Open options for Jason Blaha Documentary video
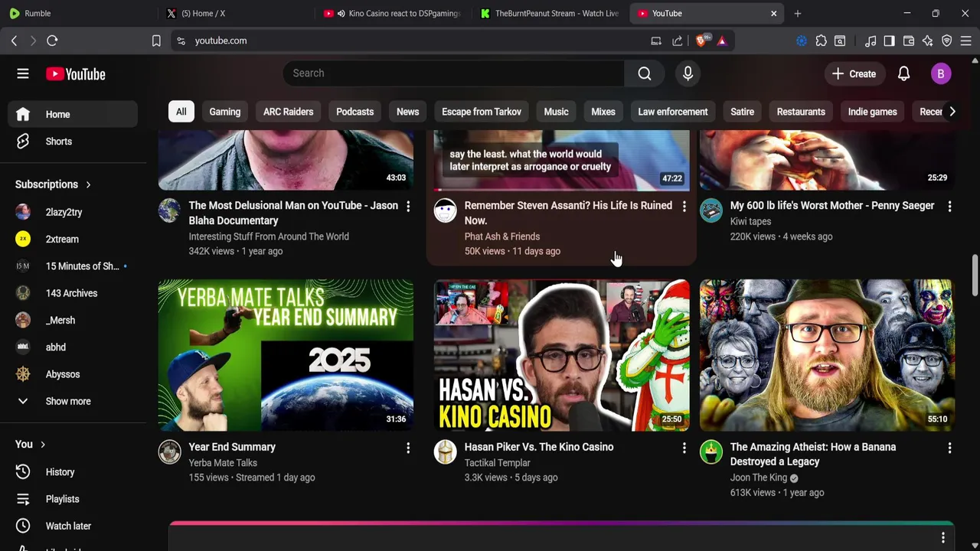Screen dimensions: 980x551 tap(408, 207)
